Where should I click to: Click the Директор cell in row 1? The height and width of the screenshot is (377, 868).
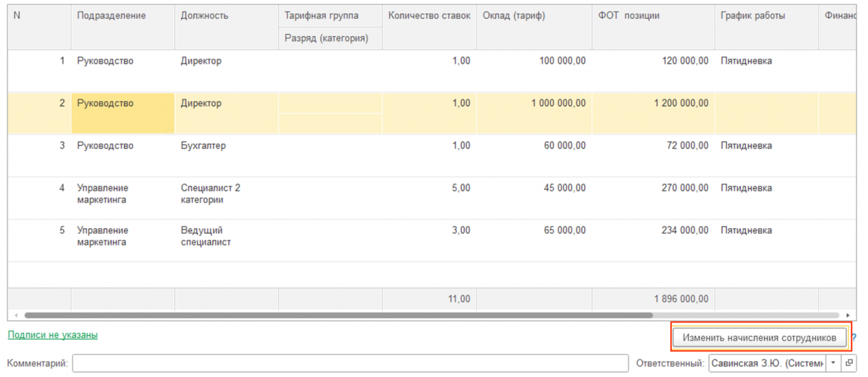click(226, 71)
